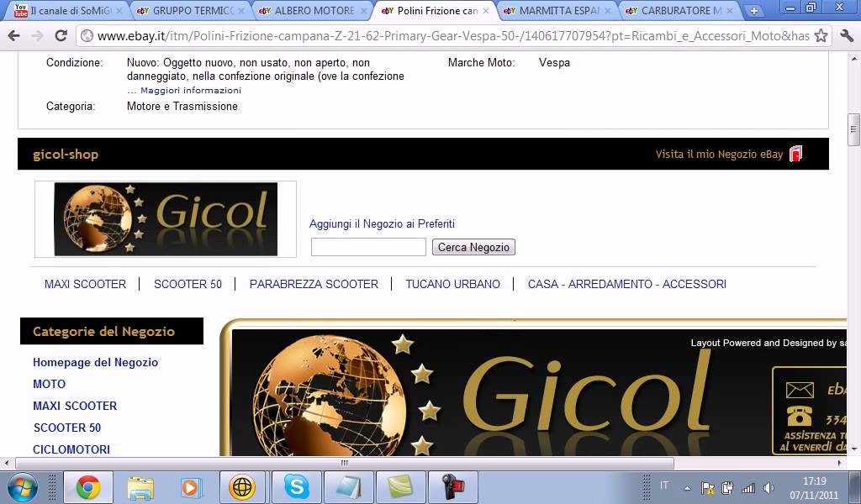The width and height of the screenshot is (861, 504).
Task: Focus the store search text field
Action: pos(368,247)
